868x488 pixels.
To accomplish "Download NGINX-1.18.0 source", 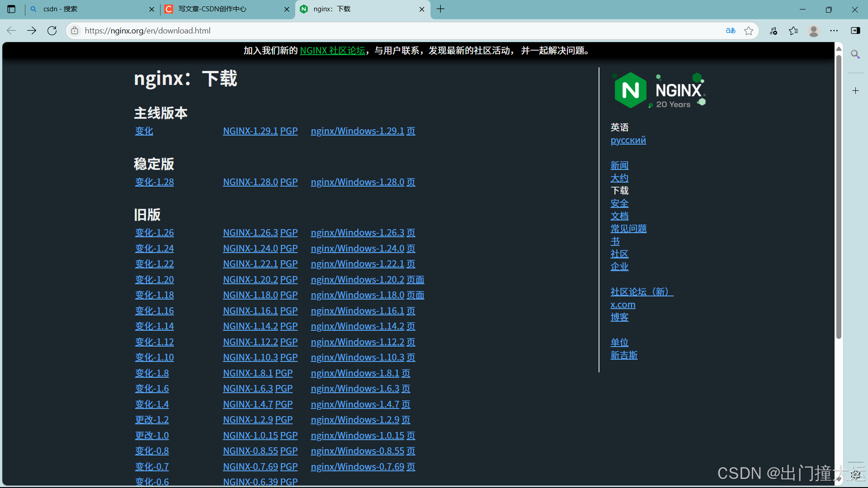I will tap(250, 295).
